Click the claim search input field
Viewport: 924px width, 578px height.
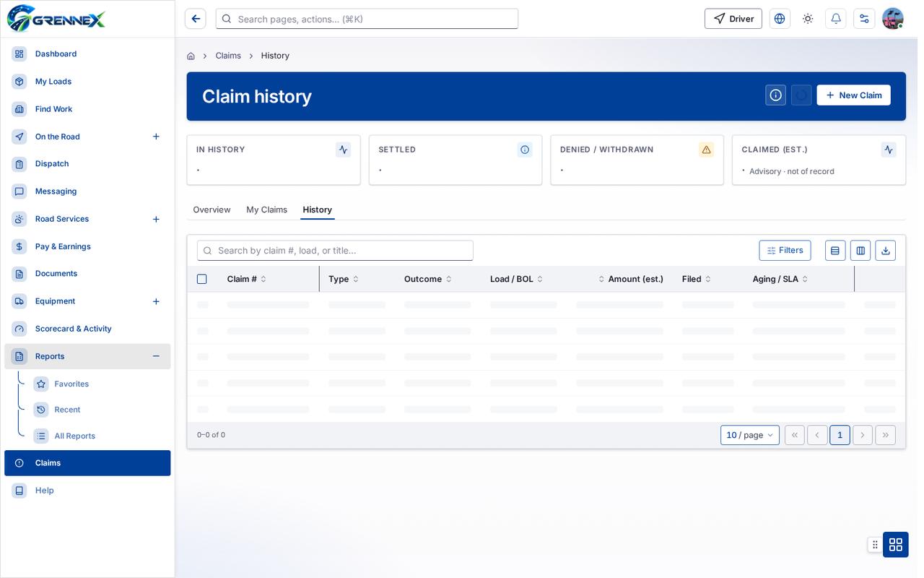[335, 251]
